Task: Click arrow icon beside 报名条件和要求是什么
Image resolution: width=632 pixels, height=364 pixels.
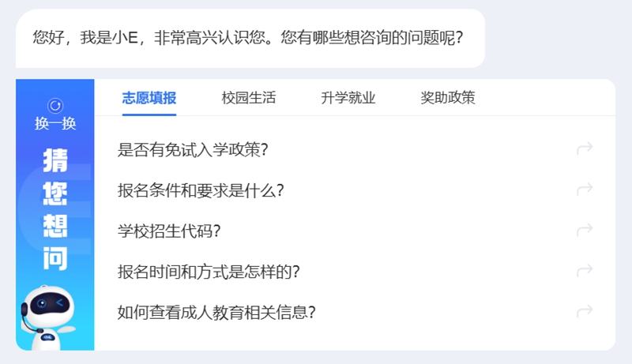Action: tap(585, 190)
